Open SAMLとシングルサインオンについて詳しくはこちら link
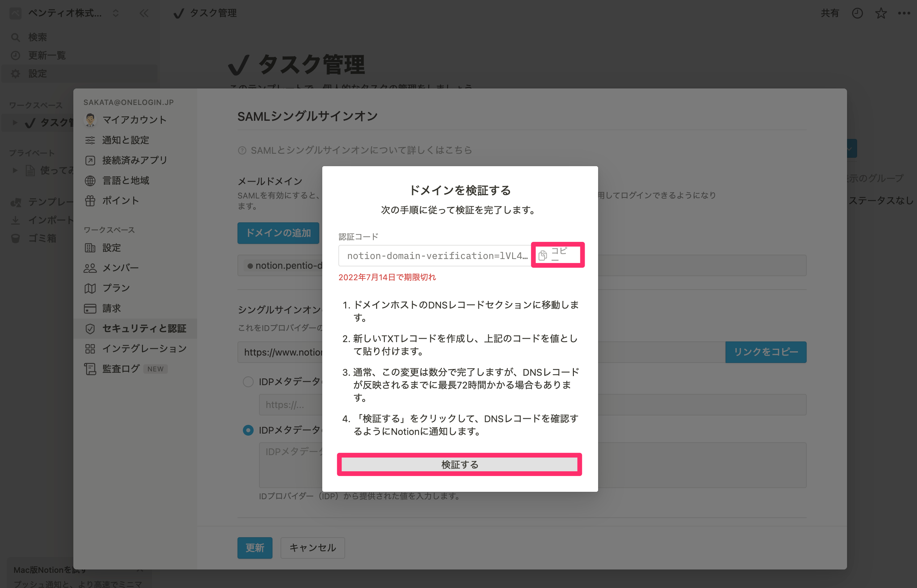917x588 pixels. pyautogui.click(x=361, y=150)
